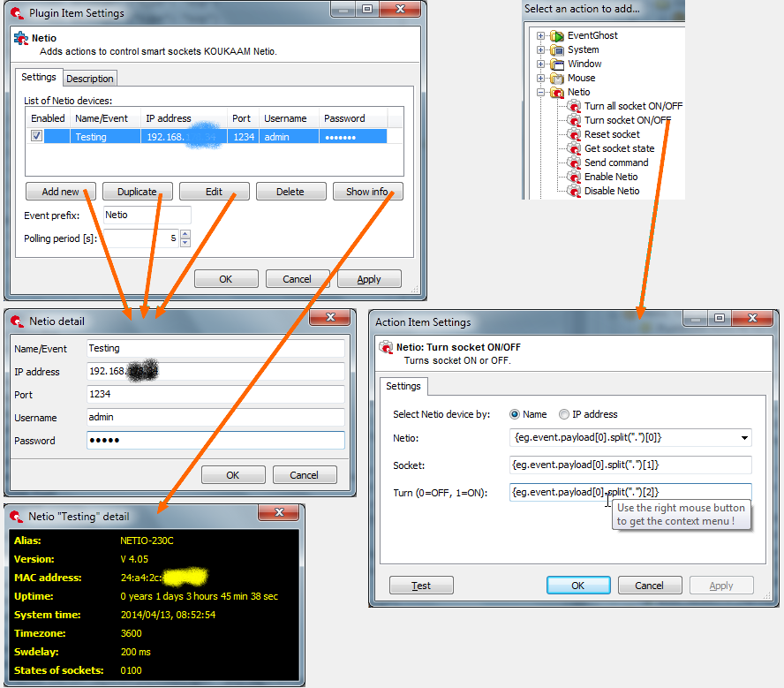Screen dimensions: 784x688
Task: Click the Get socket state action icon
Action: 574,148
